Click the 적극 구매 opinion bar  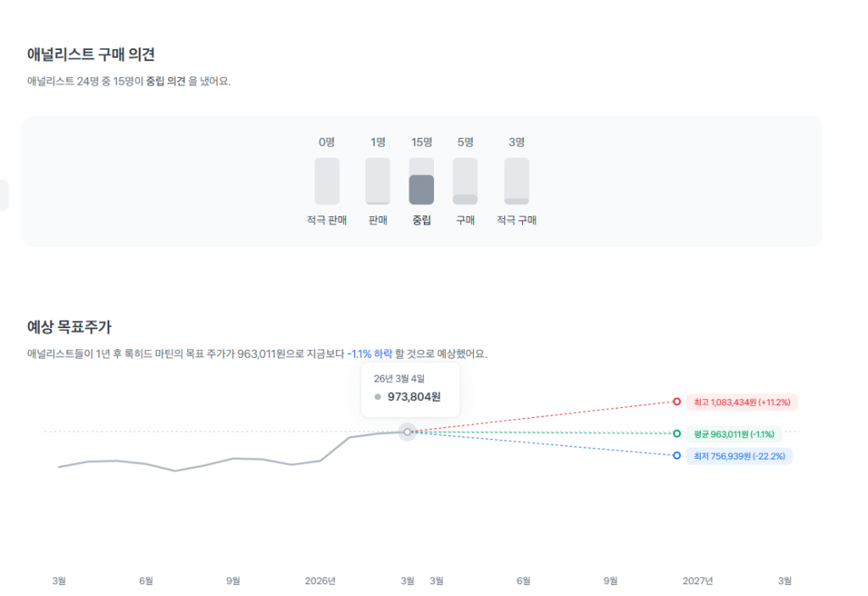[x=516, y=181]
